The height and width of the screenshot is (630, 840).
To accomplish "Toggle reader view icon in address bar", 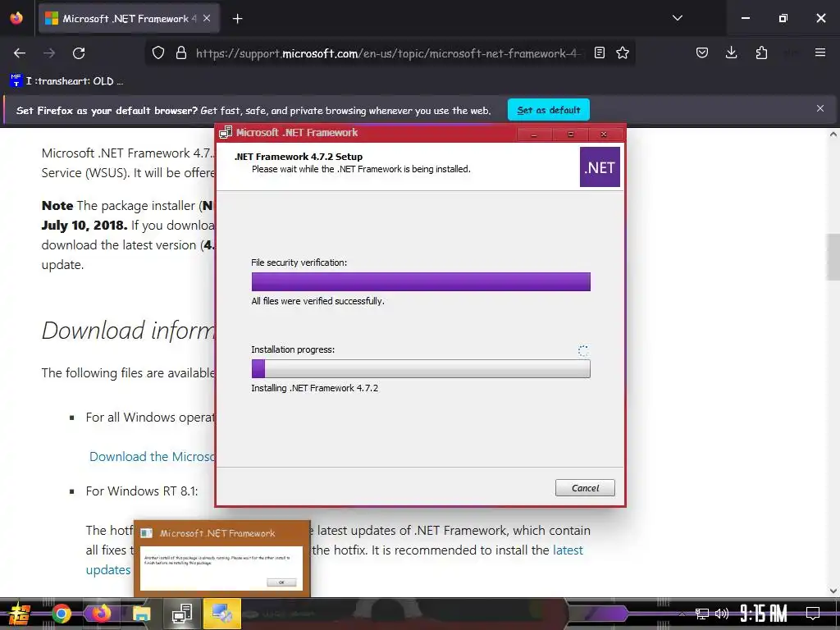I will click(600, 53).
